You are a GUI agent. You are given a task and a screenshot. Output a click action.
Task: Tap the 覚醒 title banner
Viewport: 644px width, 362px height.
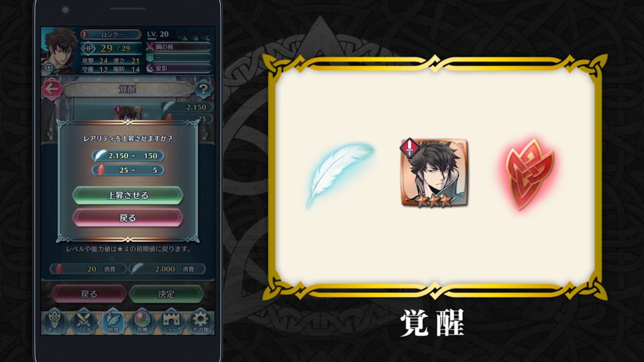[128, 89]
